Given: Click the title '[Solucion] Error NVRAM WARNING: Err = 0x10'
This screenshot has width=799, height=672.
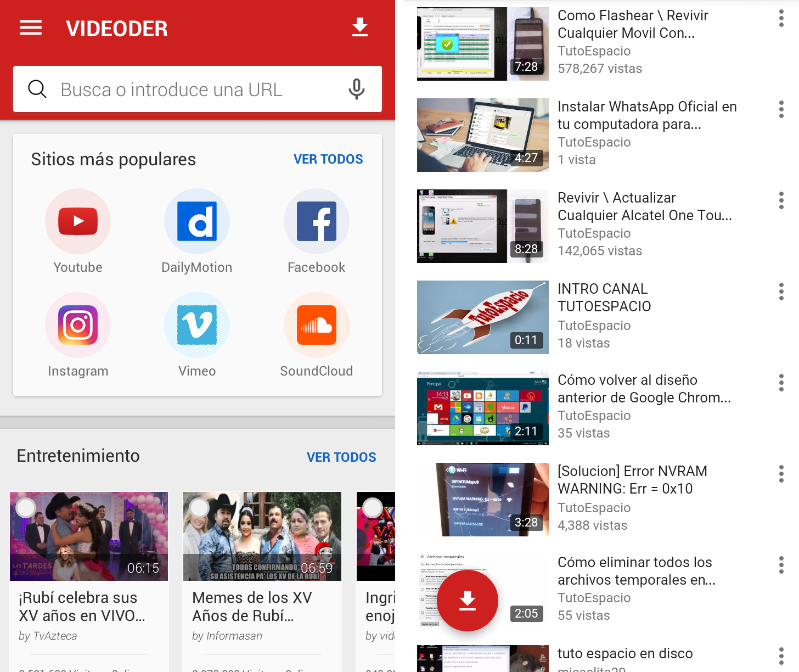Looking at the screenshot, I should point(632,480).
